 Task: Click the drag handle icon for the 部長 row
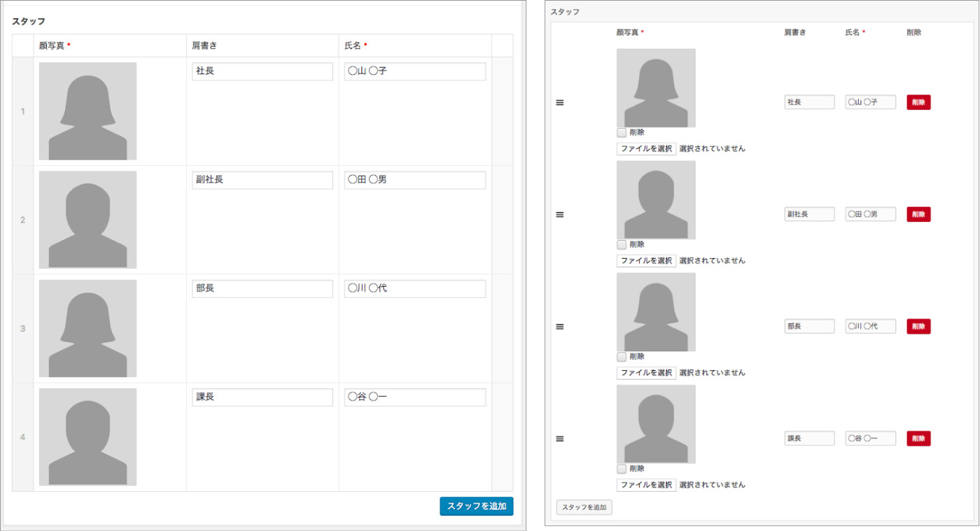tap(560, 327)
